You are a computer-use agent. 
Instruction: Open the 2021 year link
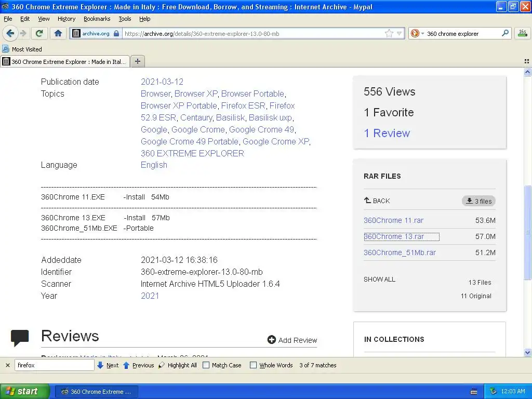pos(150,296)
